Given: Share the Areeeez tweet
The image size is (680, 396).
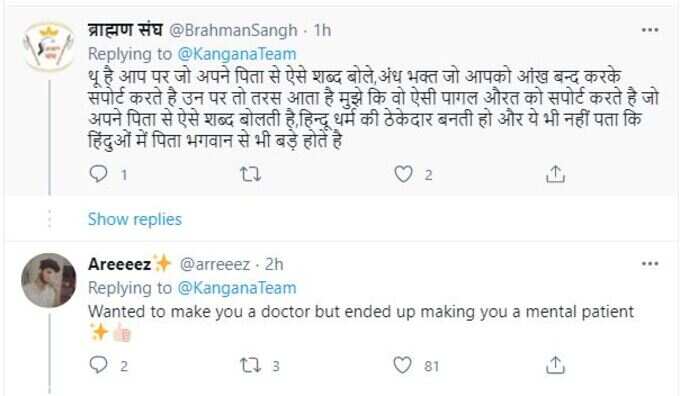Looking at the screenshot, I should coord(556,365).
